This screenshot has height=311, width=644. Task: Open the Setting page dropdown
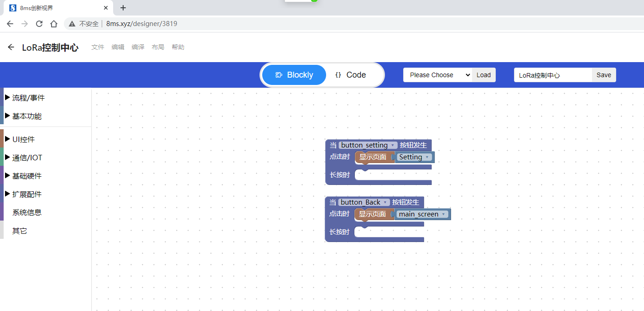pos(414,157)
